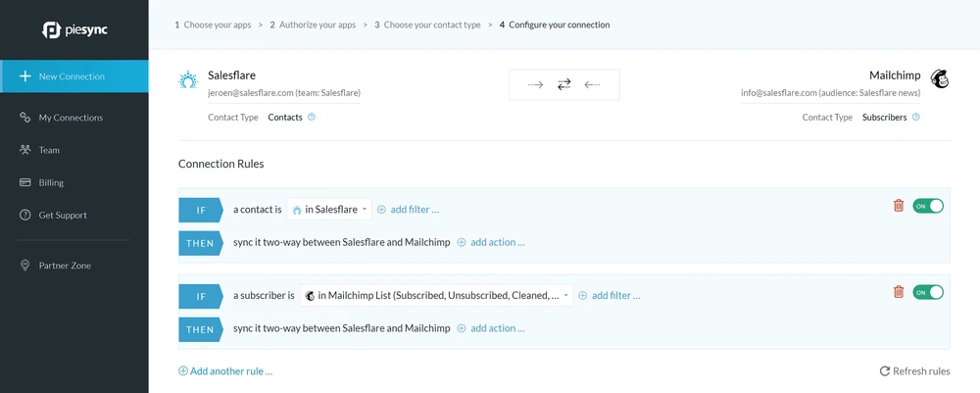The height and width of the screenshot is (393, 980).
Task: Select step 4 Configure your connection
Action: click(x=555, y=25)
